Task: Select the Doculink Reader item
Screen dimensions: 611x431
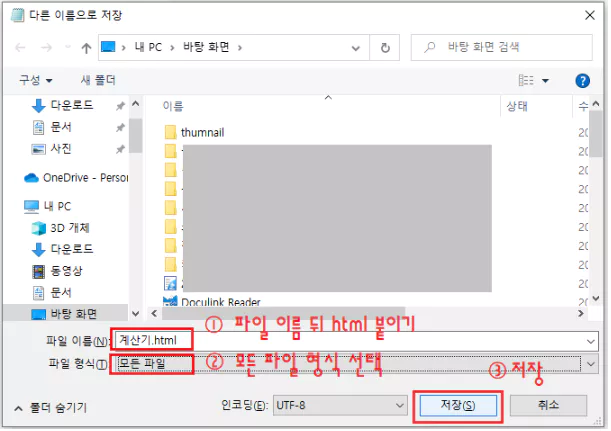Action: (221, 302)
